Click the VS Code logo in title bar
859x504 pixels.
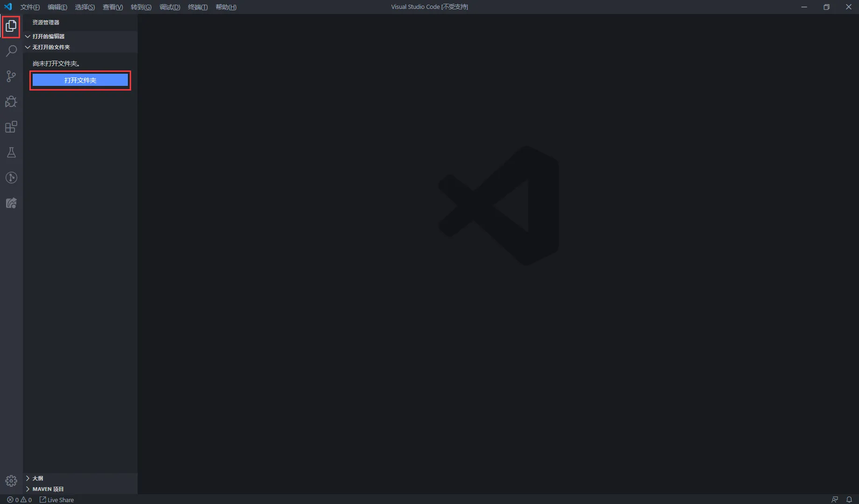(x=8, y=7)
